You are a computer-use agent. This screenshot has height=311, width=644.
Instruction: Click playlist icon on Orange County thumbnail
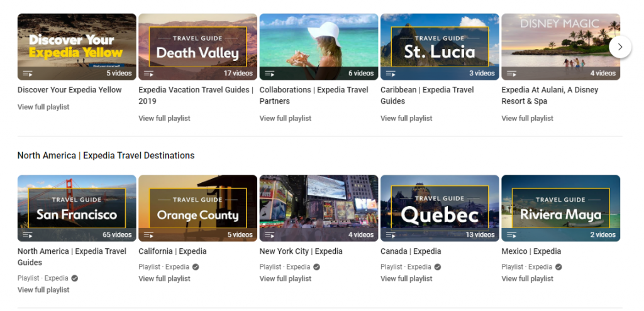(148, 235)
